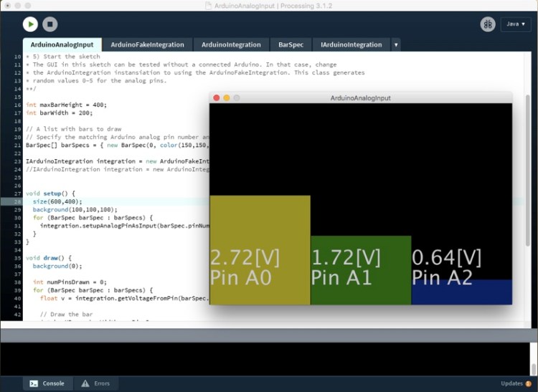
Task: Toggle the Debugger icon
Action: pos(488,24)
